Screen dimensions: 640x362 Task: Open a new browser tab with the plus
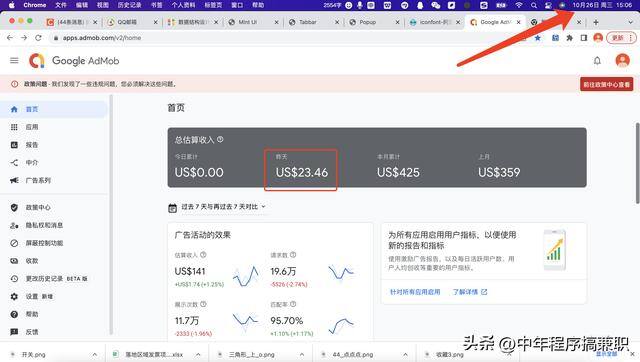click(596, 22)
